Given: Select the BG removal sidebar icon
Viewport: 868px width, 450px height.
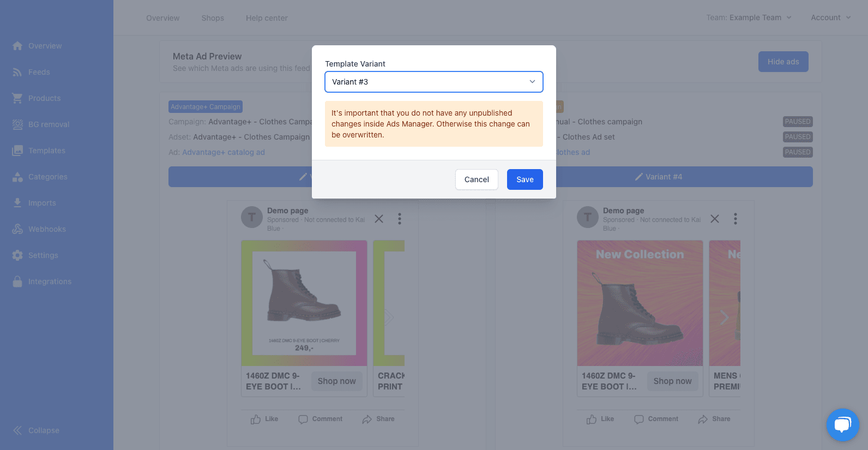Looking at the screenshot, I should [17, 124].
